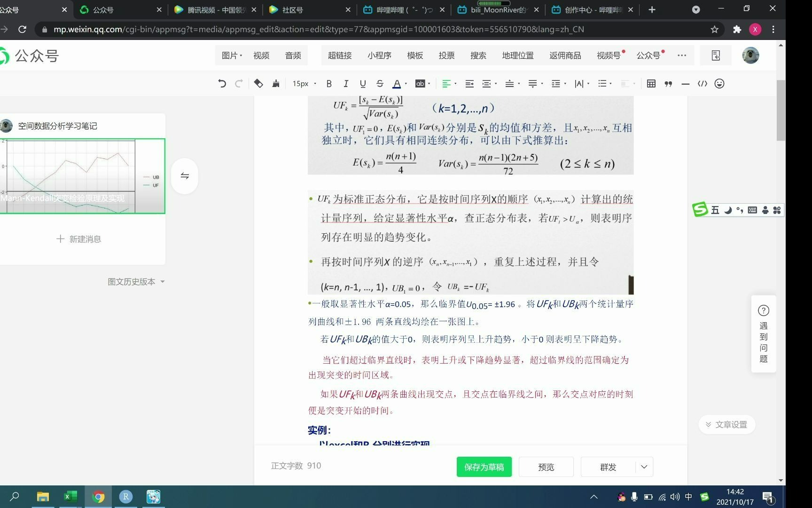812x508 pixels.
Task: Open the account avatar menu
Action: (750, 56)
